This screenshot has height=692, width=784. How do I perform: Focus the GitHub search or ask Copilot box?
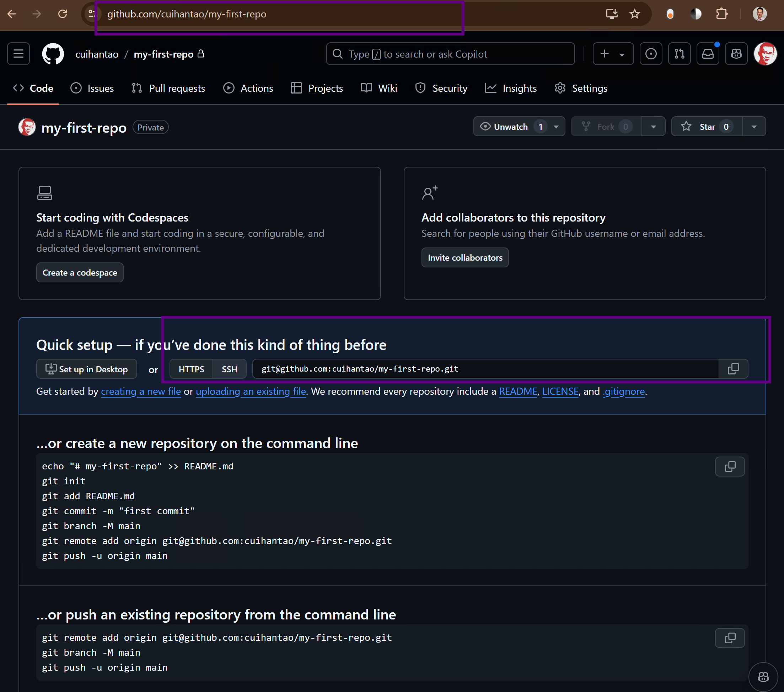[x=450, y=54]
